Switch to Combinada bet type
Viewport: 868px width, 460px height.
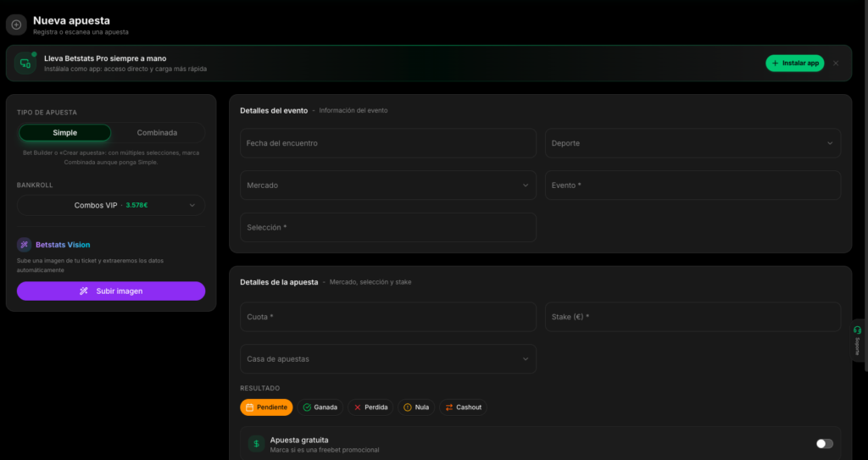coord(157,133)
